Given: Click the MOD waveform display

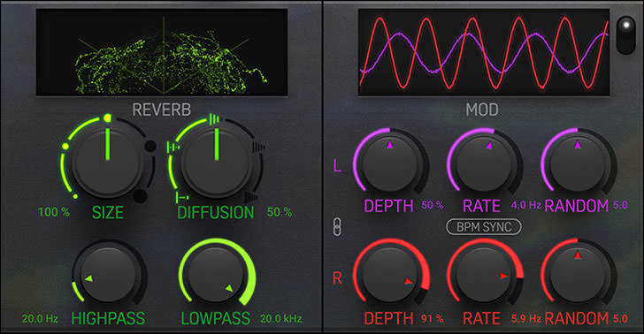Looking at the screenshot, I should pos(484,52).
